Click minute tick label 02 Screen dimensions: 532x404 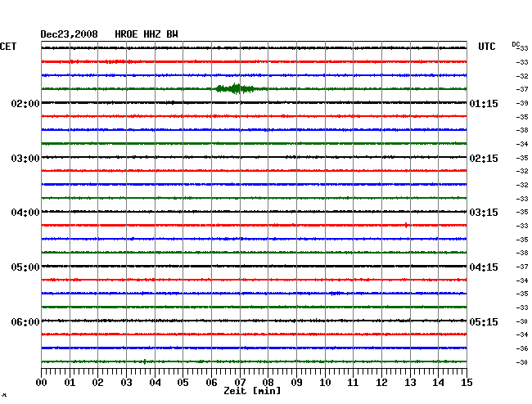click(97, 382)
